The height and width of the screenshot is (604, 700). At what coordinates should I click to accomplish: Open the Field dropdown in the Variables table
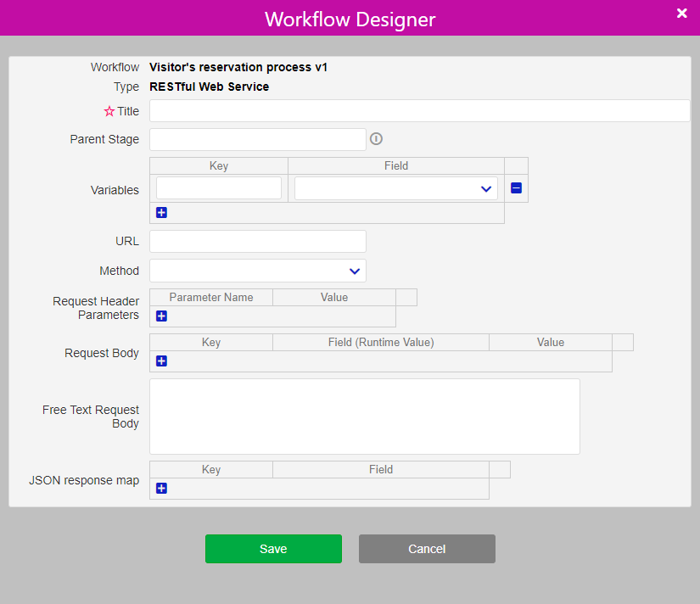coord(395,187)
